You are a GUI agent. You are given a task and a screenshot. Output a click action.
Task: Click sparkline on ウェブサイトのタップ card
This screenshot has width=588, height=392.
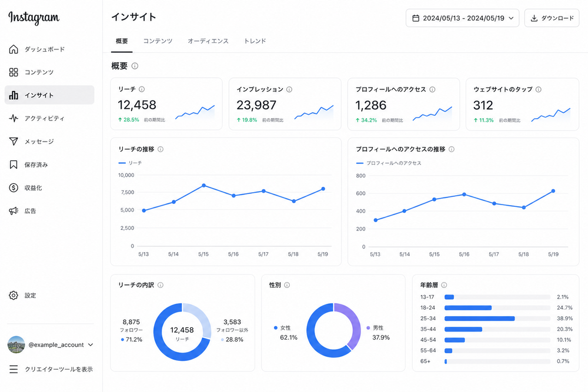pyautogui.click(x=551, y=115)
